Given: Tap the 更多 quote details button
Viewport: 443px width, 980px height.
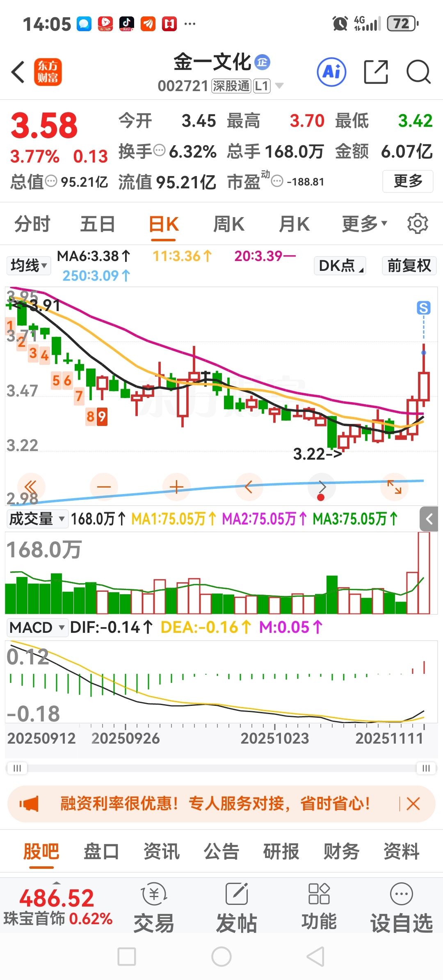Looking at the screenshot, I should point(408,181).
